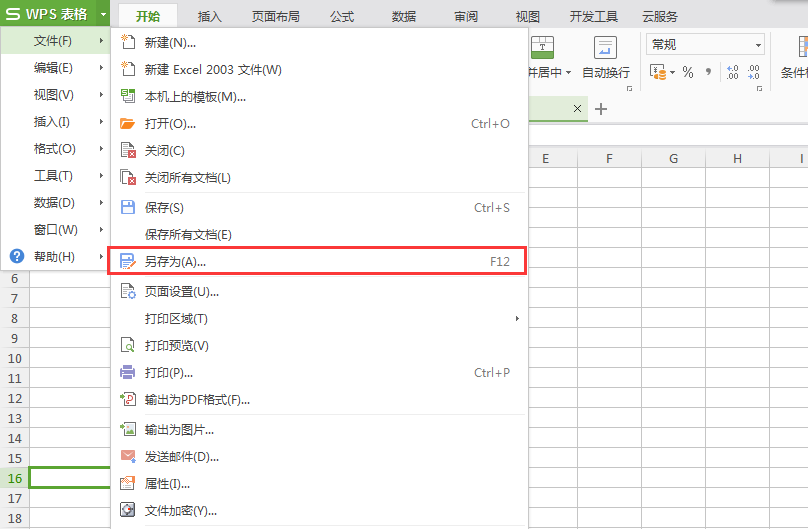
Task: Click the increase decimal places icon
Action: [732, 73]
